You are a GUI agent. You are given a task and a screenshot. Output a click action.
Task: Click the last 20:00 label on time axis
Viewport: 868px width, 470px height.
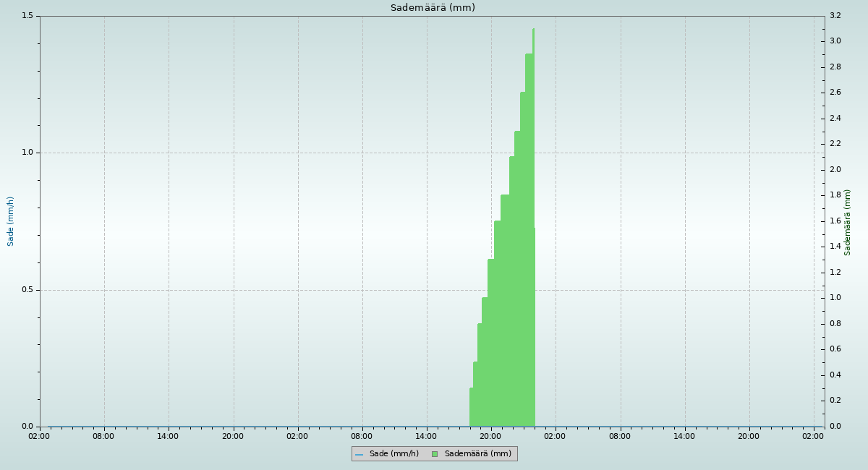point(749,436)
